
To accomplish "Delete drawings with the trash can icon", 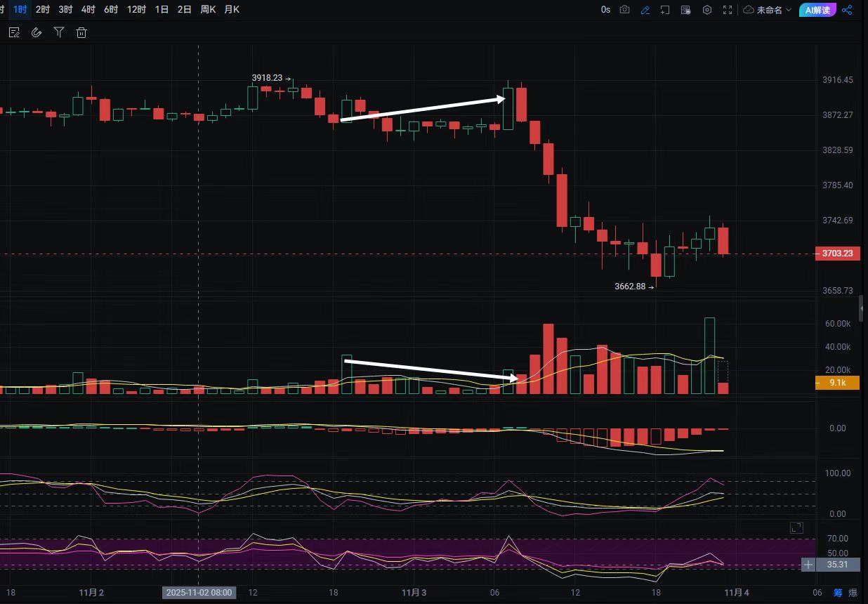I will click(81, 32).
